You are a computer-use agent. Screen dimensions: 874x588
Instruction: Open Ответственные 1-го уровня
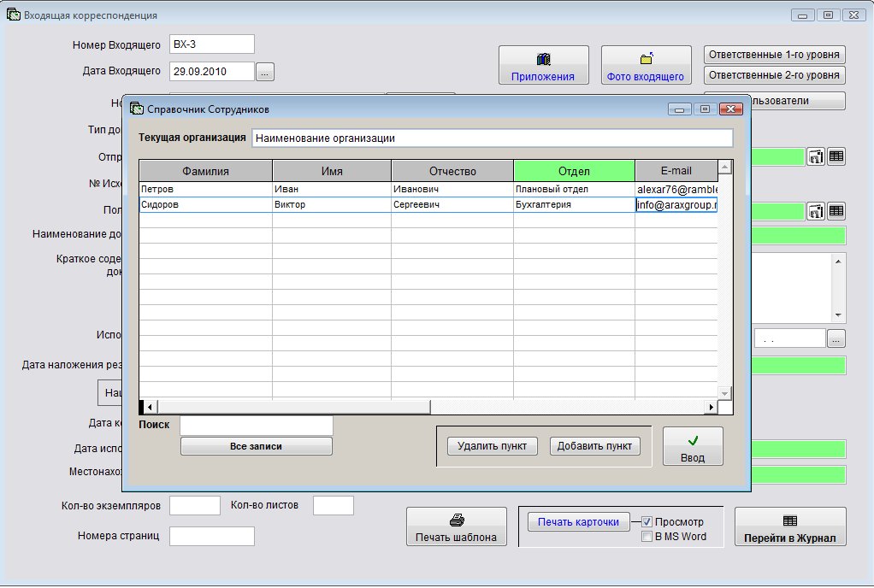coord(775,55)
